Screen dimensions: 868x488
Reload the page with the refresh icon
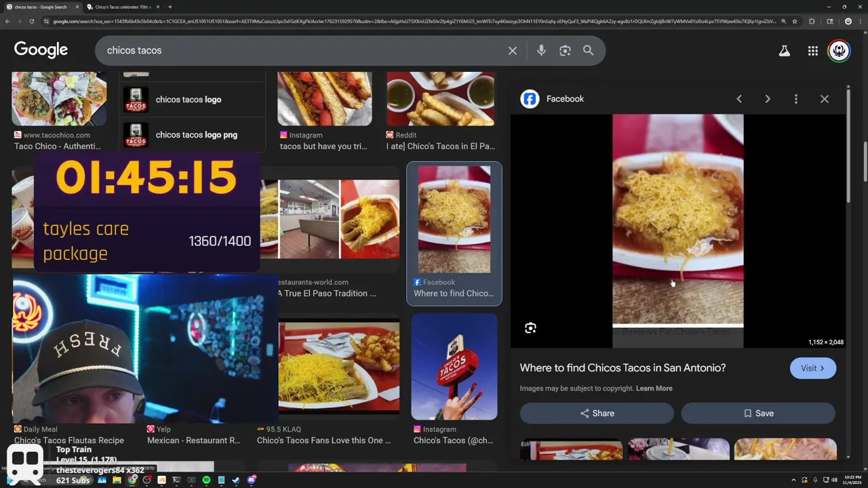[32, 22]
